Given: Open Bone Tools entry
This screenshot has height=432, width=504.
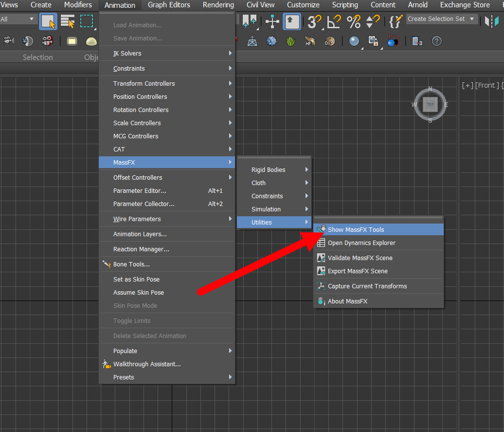Looking at the screenshot, I should click(x=167, y=264).
